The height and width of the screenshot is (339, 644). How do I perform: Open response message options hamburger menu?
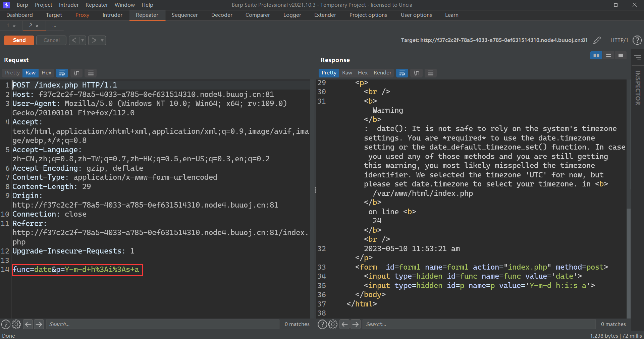pyautogui.click(x=431, y=73)
